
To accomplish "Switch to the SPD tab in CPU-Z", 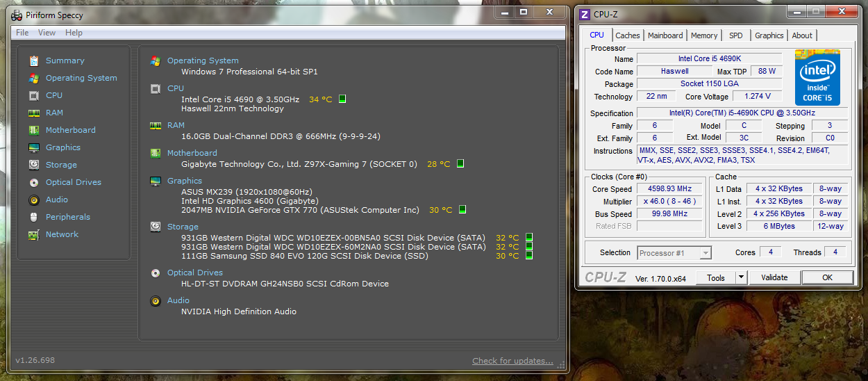I will [735, 35].
